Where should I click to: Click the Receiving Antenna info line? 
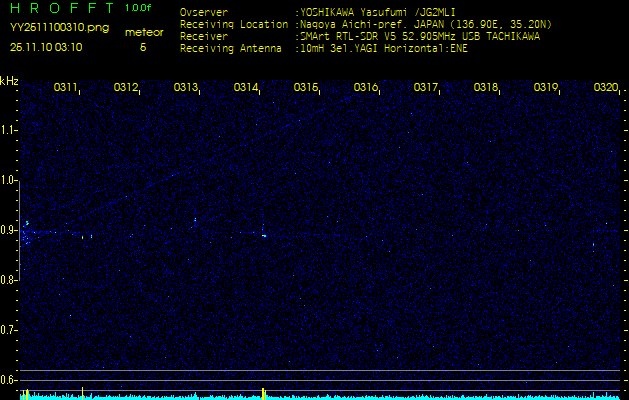(x=323, y=47)
